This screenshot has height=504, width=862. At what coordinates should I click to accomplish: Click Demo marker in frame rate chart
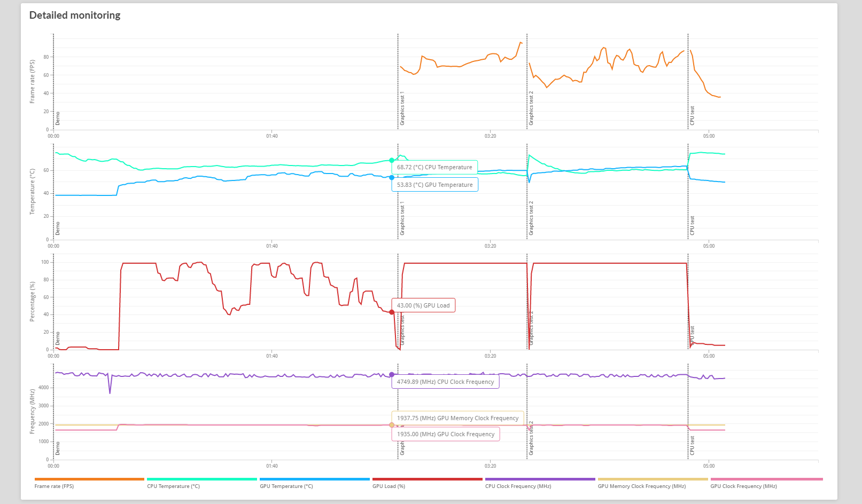click(x=58, y=119)
